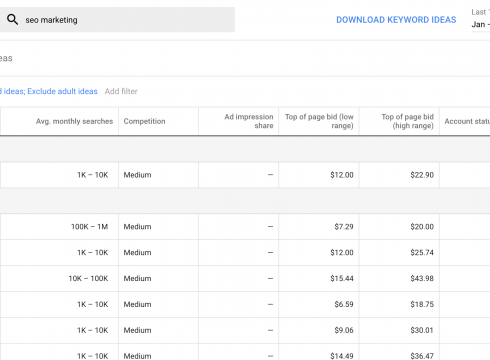Screen dimensions: 490x360
Task: Click the $36.47 high bid value
Action: point(422,356)
